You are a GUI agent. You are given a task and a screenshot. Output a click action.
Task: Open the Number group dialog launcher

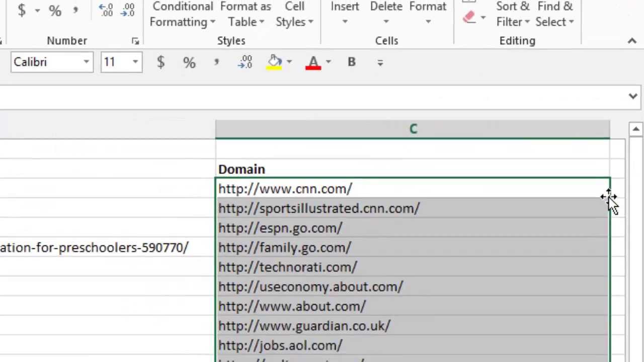coord(135,41)
